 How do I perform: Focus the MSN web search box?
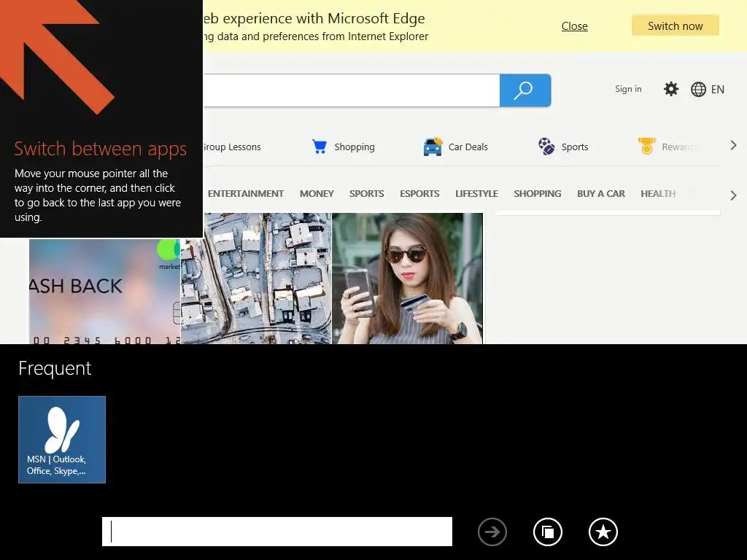pos(352,90)
